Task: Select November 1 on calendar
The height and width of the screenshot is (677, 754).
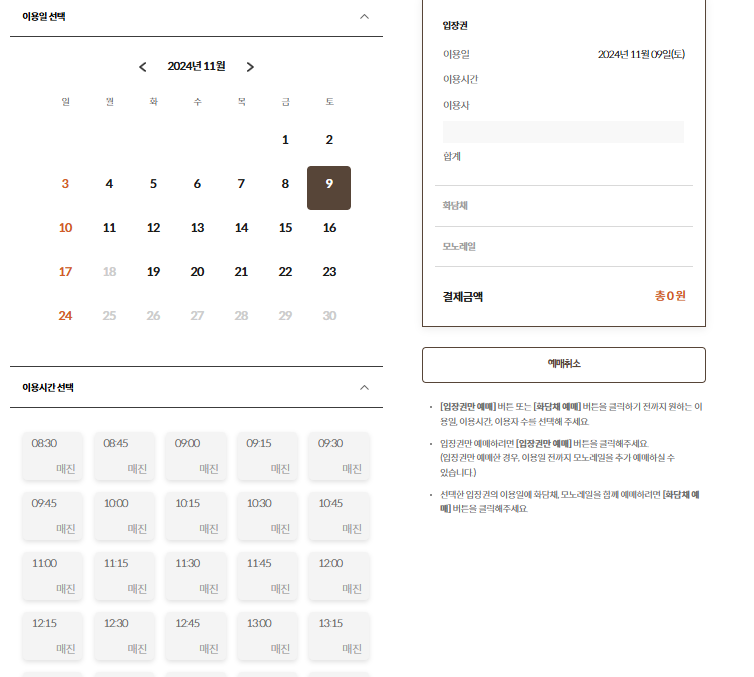Action: [285, 140]
